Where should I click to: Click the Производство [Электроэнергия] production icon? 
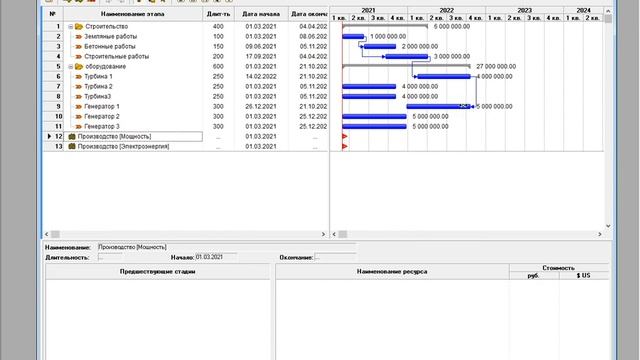[x=72, y=146]
